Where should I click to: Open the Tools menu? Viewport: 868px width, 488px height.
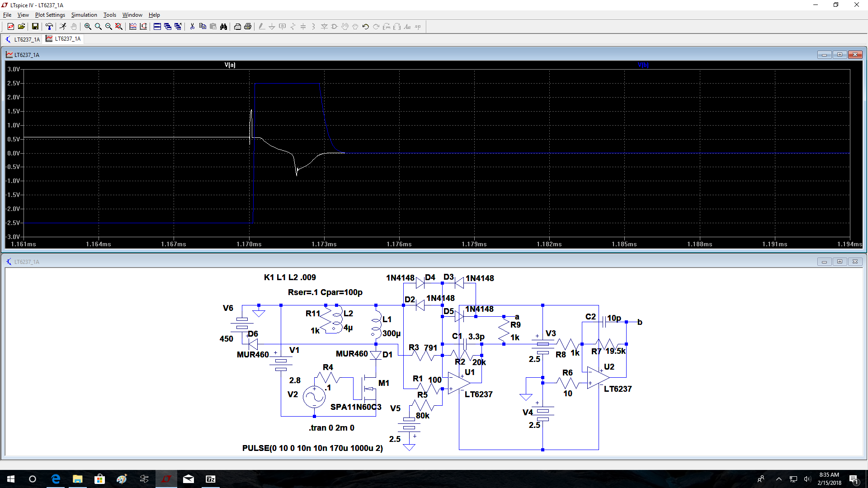110,15
